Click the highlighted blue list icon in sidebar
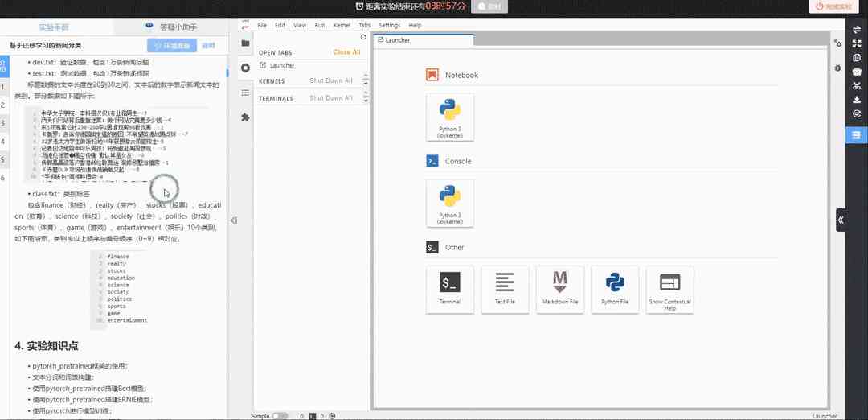 pyautogui.click(x=857, y=134)
